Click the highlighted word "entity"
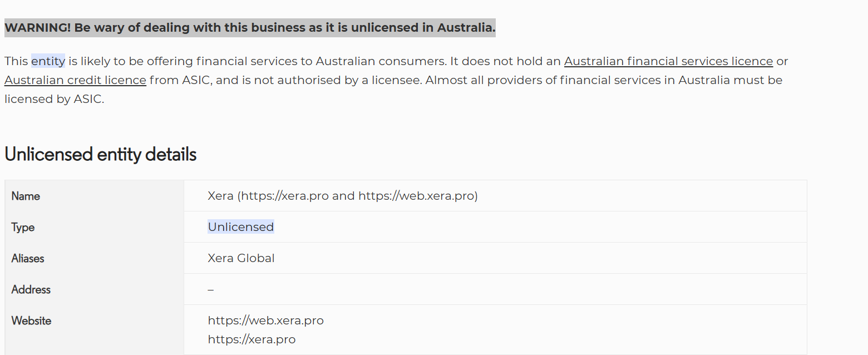Image resolution: width=868 pixels, height=355 pixels. click(x=48, y=61)
